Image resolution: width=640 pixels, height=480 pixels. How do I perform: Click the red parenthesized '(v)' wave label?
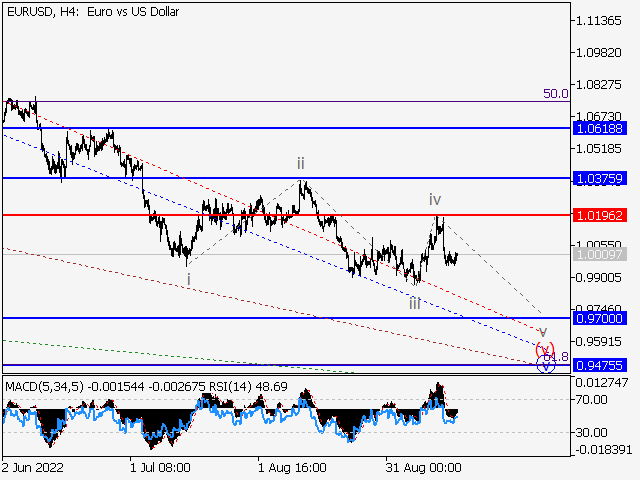coord(544,349)
